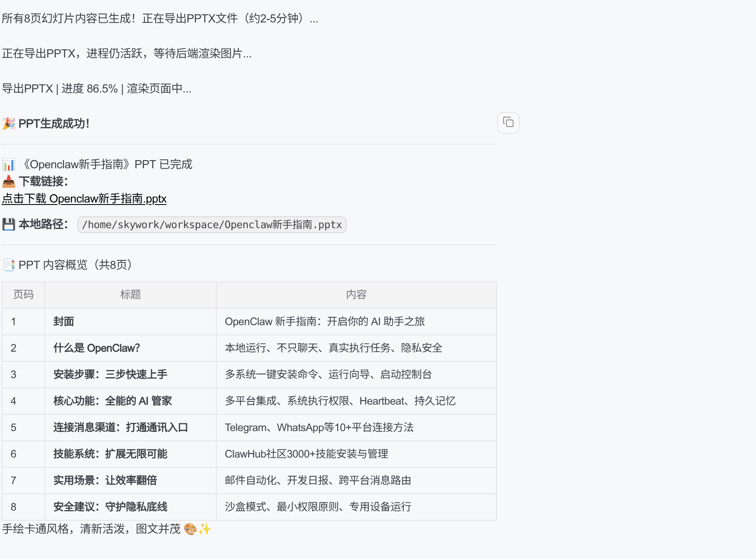Click the floppy disk icon beside 本地路径
This screenshot has height=559, width=756.
(8, 224)
